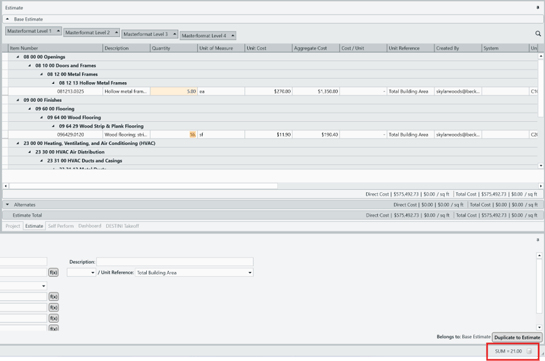
Task: Select the Quantity cell showing 5.00
Action: pos(174,91)
